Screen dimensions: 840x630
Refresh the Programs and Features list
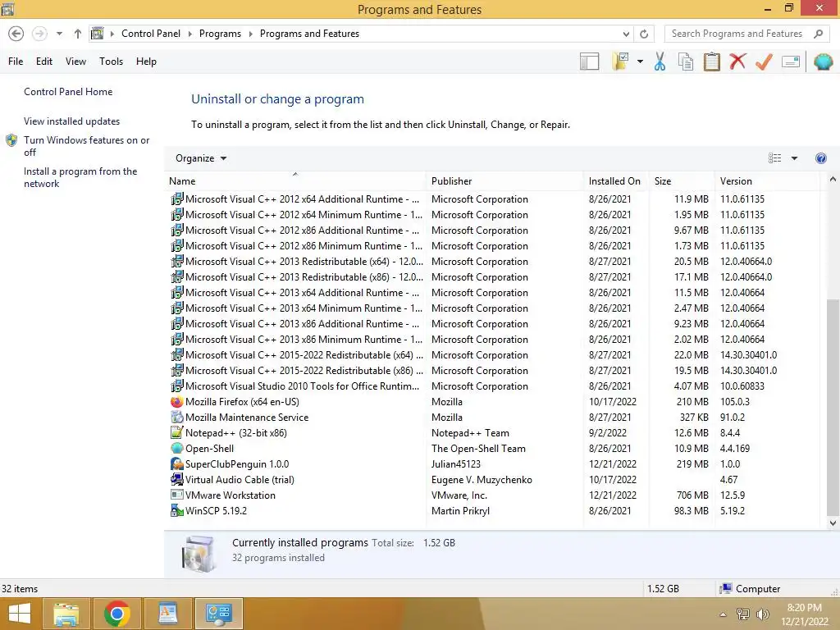click(644, 34)
